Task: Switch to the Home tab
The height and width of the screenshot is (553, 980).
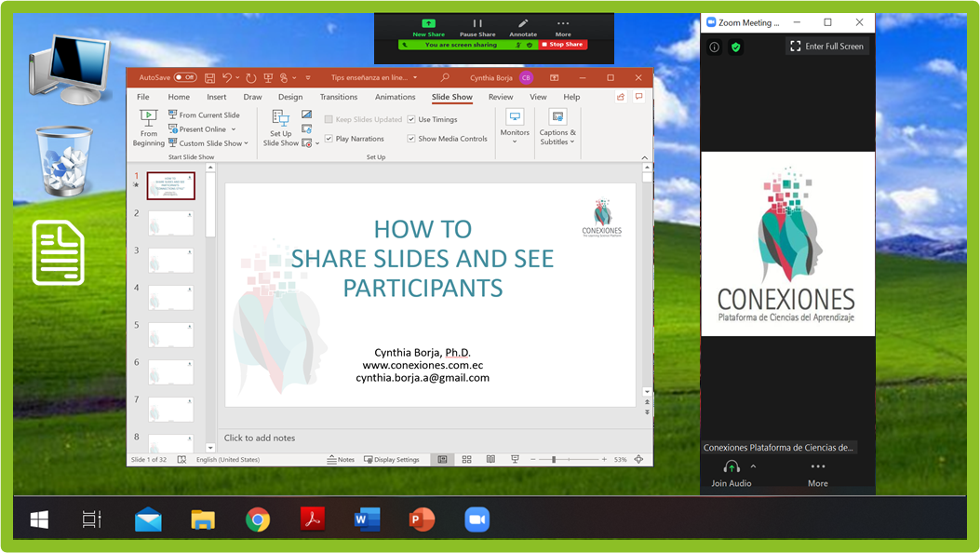Action: coord(179,97)
